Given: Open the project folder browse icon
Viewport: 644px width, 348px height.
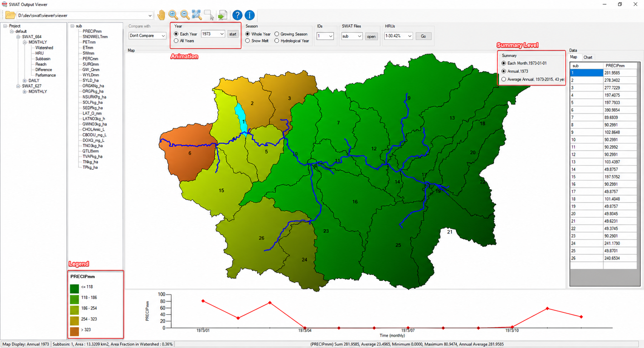Looking at the screenshot, I should tap(10, 15).
